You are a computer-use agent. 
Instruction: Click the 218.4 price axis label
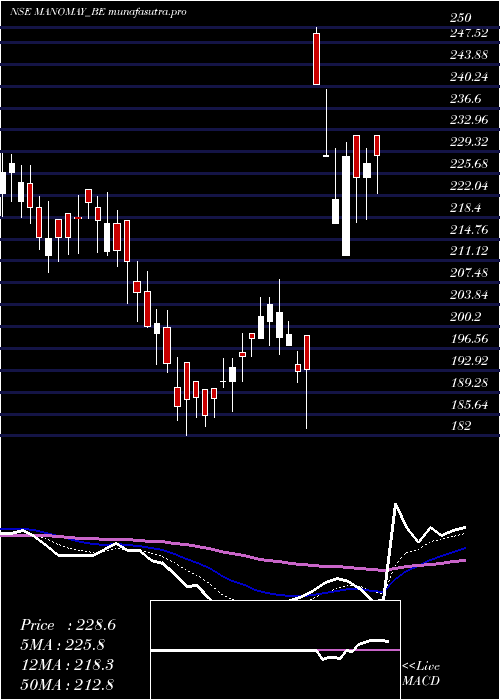[x=466, y=208]
